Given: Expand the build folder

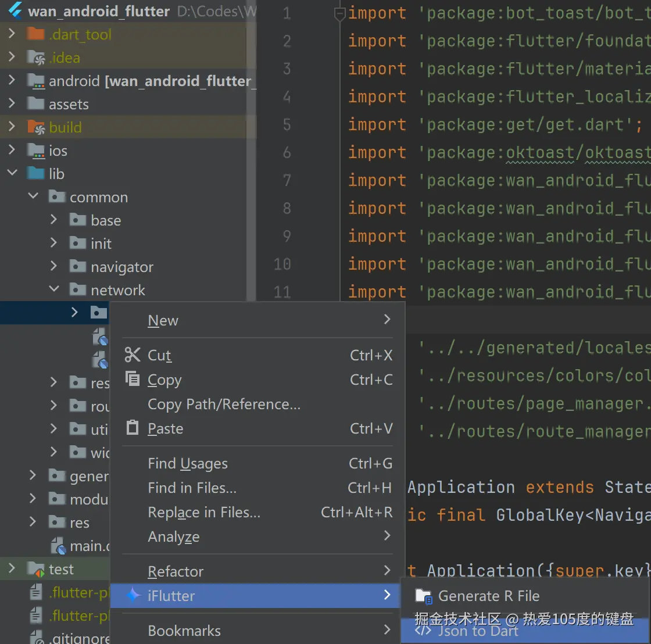Looking at the screenshot, I should click(x=12, y=126).
